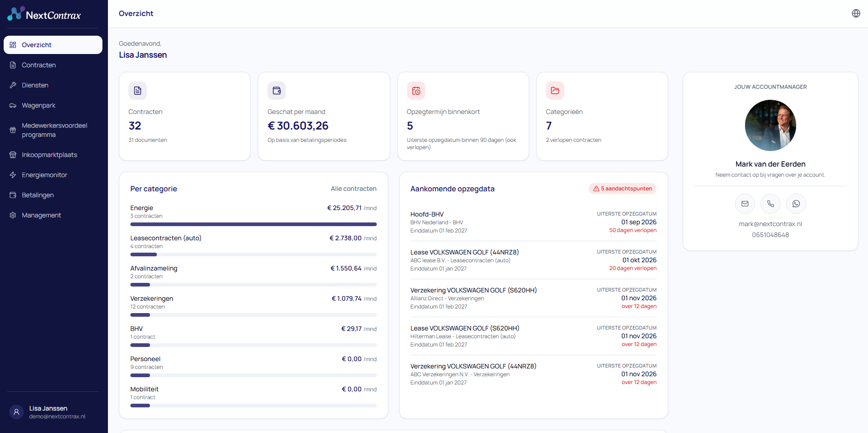Open Lease VOLKSWAGEN GOLF (S620HH) entry
The height and width of the screenshot is (433, 868).
coord(533,336)
